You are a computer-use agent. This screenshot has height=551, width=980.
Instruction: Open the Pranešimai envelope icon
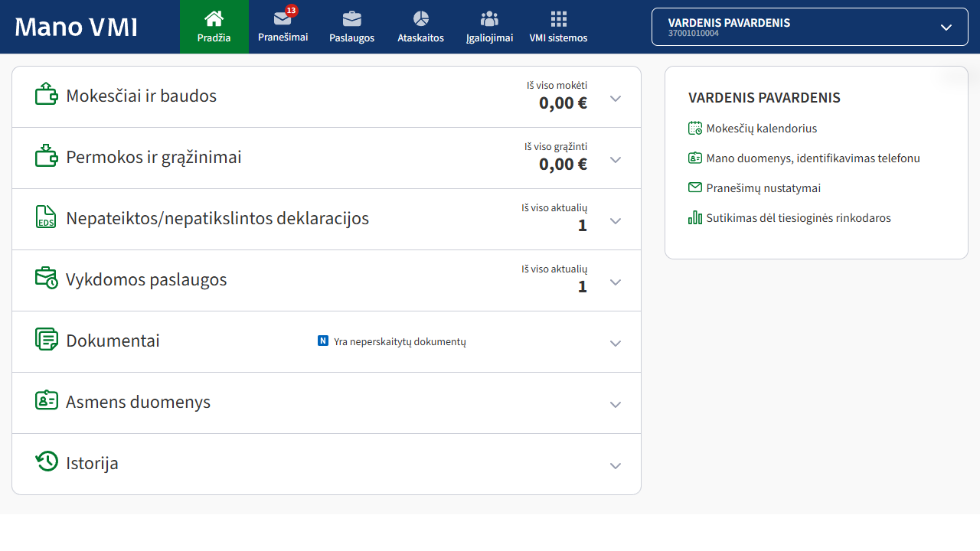[x=283, y=18]
